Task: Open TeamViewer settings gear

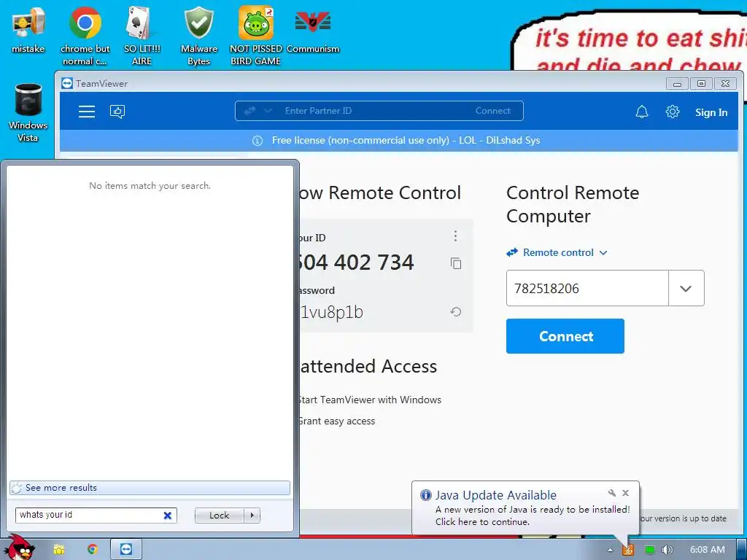Action: point(672,112)
